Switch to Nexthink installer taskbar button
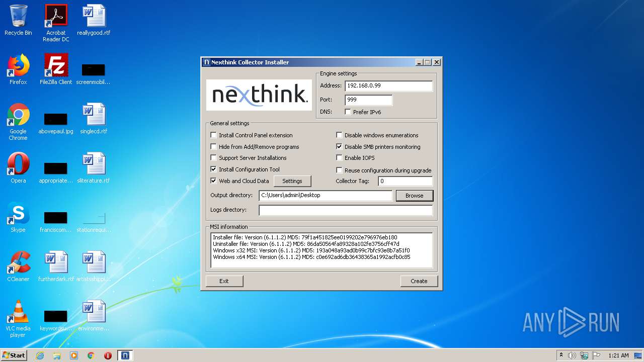This screenshot has width=644, height=362. pos(125,355)
